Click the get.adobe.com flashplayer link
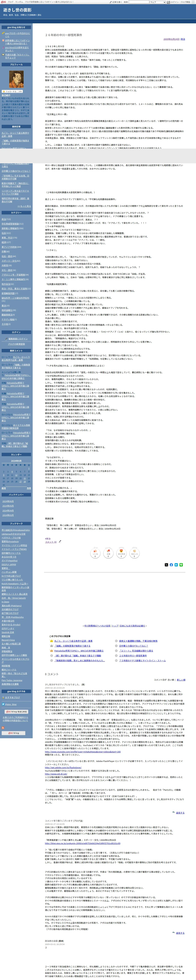The height and width of the screenshot is (980, 196). click(x=63, y=768)
